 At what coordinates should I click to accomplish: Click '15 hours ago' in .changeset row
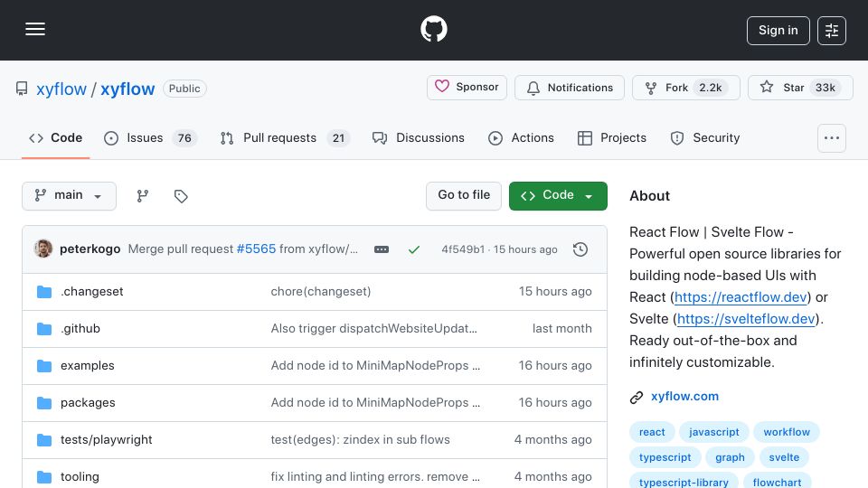pos(555,292)
